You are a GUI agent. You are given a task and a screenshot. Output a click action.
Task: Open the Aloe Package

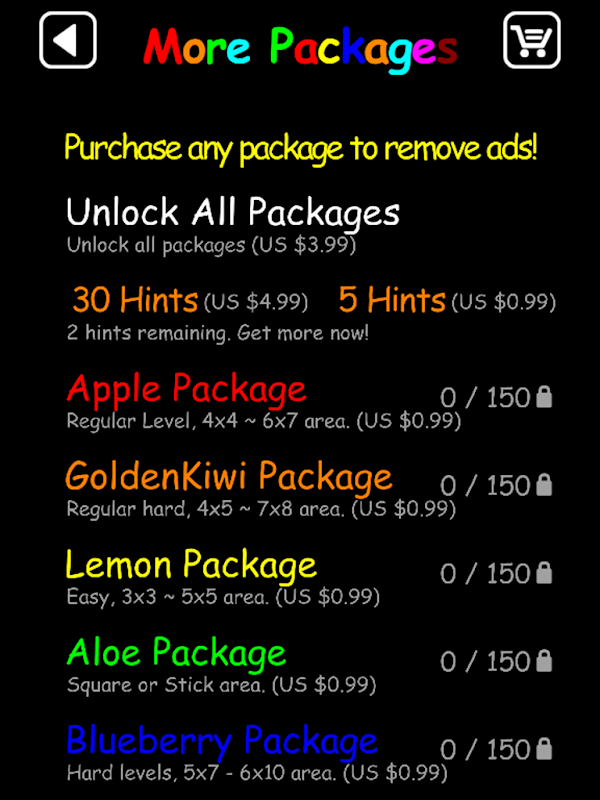pos(177,654)
